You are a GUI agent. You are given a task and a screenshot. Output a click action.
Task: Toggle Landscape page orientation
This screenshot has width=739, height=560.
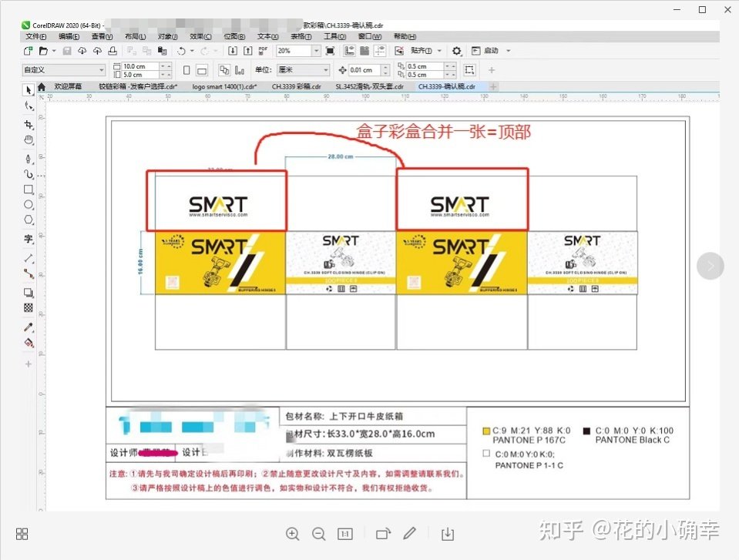point(202,70)
